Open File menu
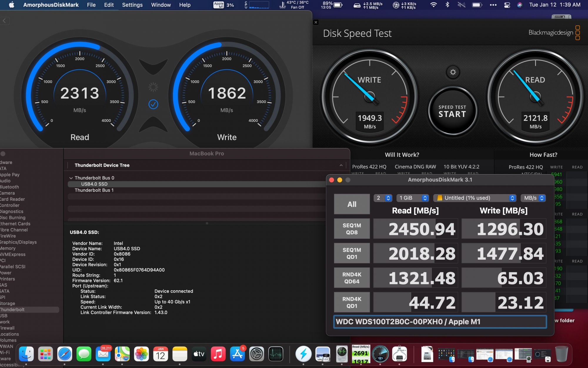The width and height of the screenshot is (588, 368). click(x=91, y=5)
